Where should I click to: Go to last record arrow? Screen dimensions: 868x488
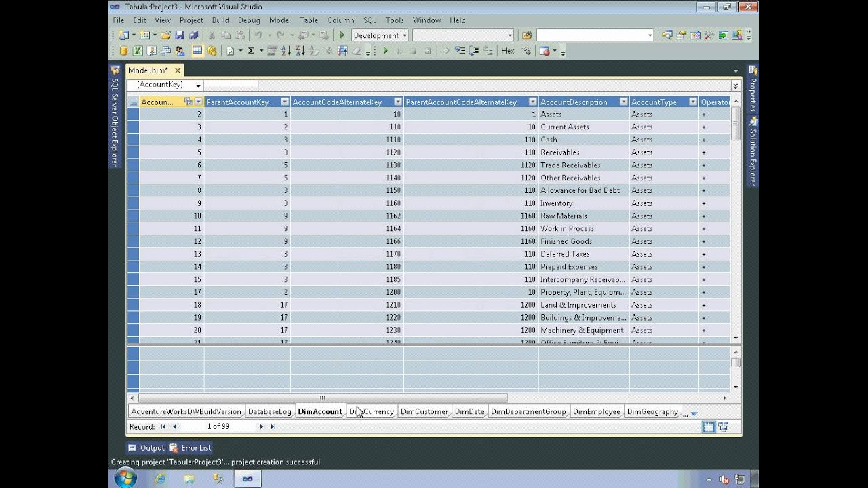pyautogui.click(x=273, y=427)
